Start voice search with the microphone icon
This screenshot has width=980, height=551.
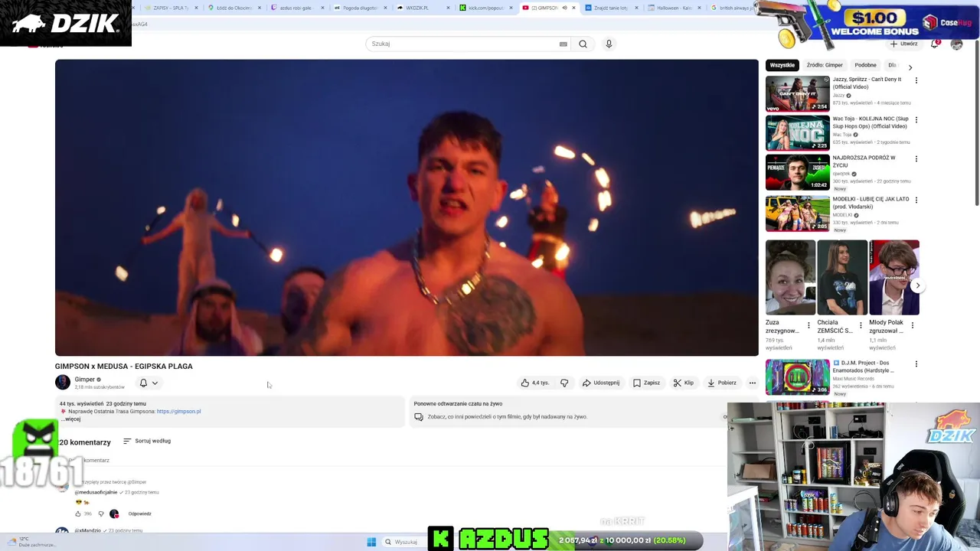[x=609, y=44]
